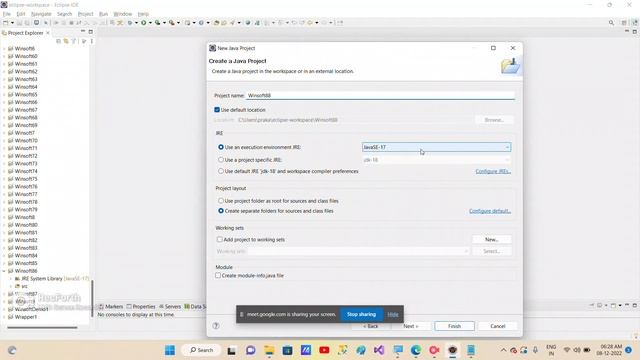Click the Eclipse icon on taskbar
The image size is (640, 360).
click(452, 350)
